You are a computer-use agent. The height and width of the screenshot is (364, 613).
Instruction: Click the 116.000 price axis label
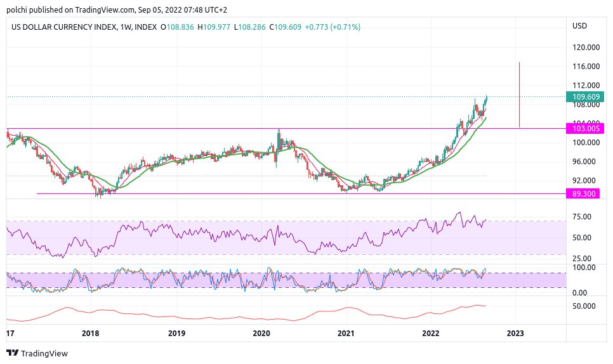pyautogui.click(x=586, y=67)
